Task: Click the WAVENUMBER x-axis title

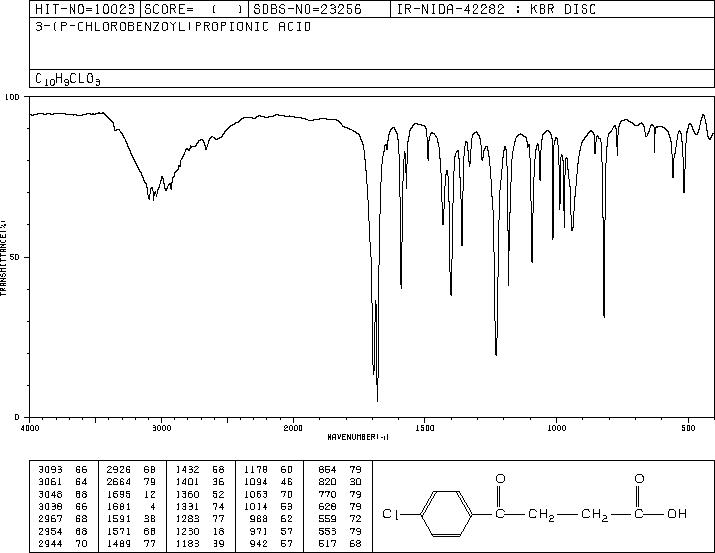Action: coord(358,437)
